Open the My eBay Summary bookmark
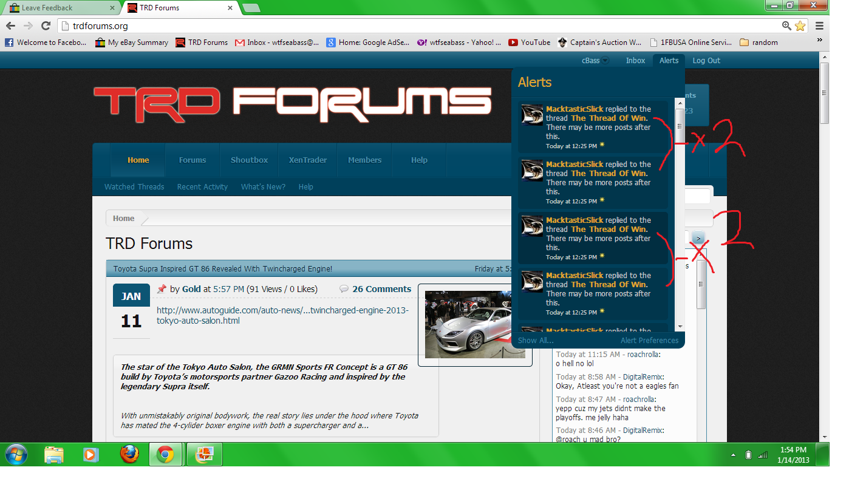This screenshot has width=866, height=504. (132, 43)
